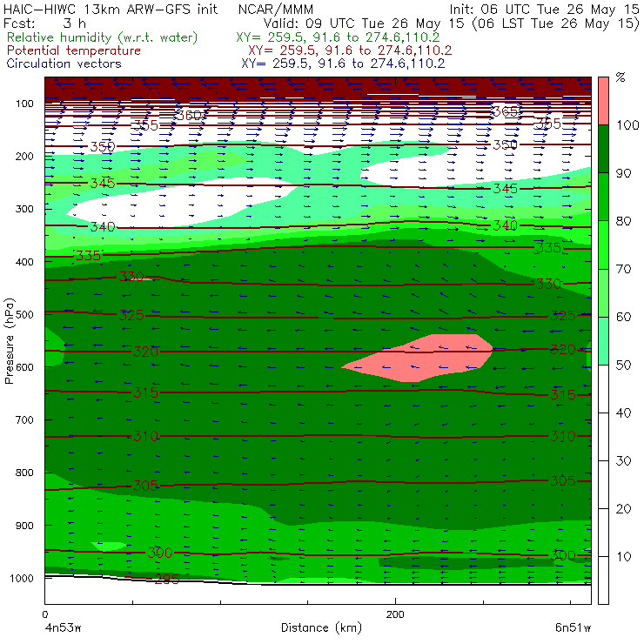
Task: Click the "100" pressure axis tick label
Action: coord(24,104)
